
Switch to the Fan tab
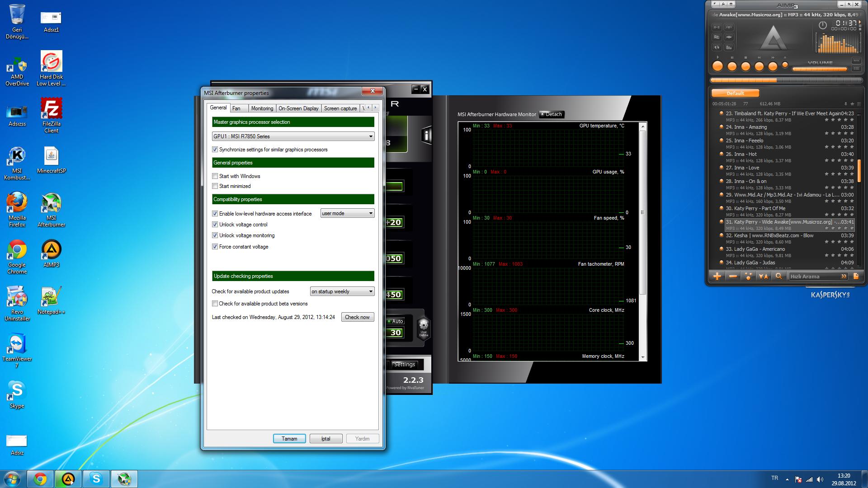(x=239, y=108)
